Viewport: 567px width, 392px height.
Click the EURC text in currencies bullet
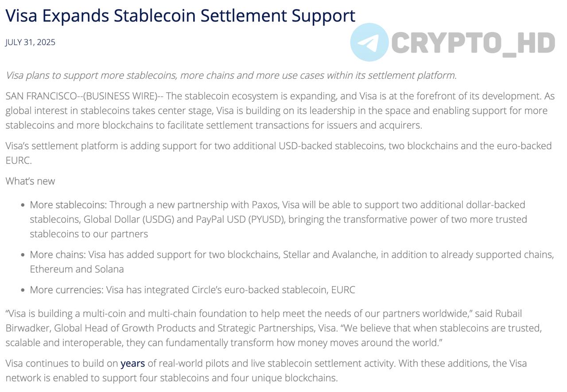click(x=343, y=290)
